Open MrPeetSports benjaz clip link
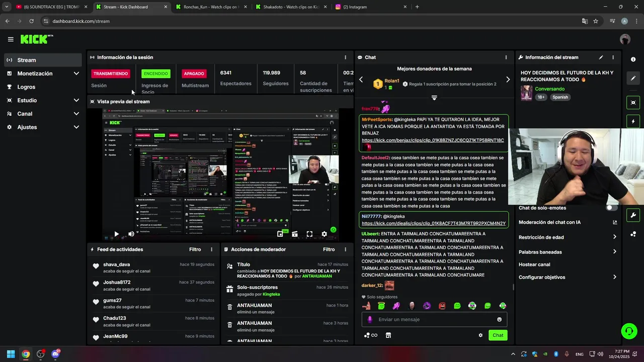Viewport: 644px width, 362px height. (433, 140)
